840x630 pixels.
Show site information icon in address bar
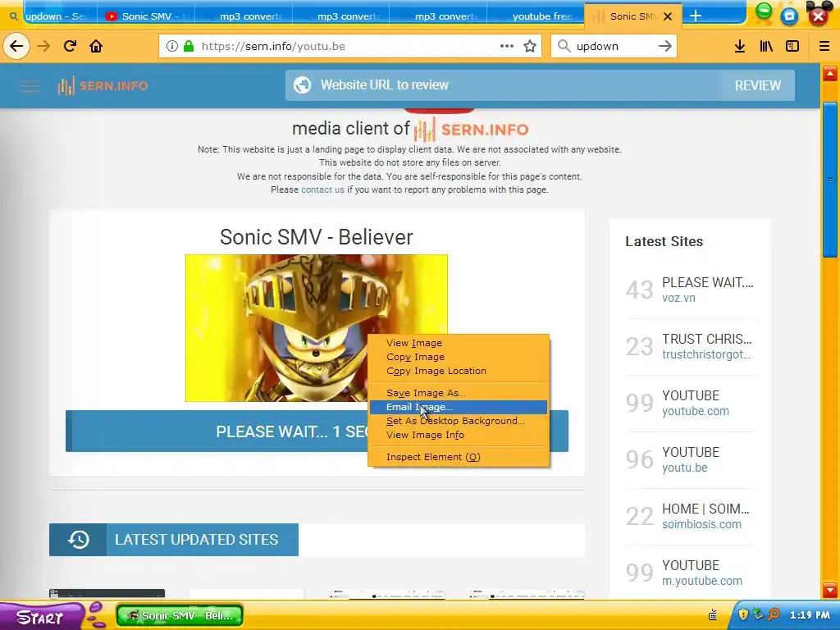coord(172,46)
